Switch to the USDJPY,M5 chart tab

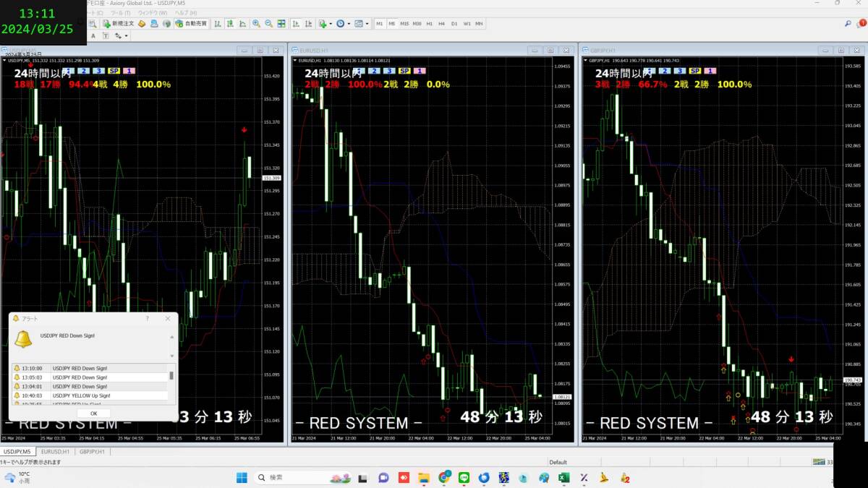[17, 451]
